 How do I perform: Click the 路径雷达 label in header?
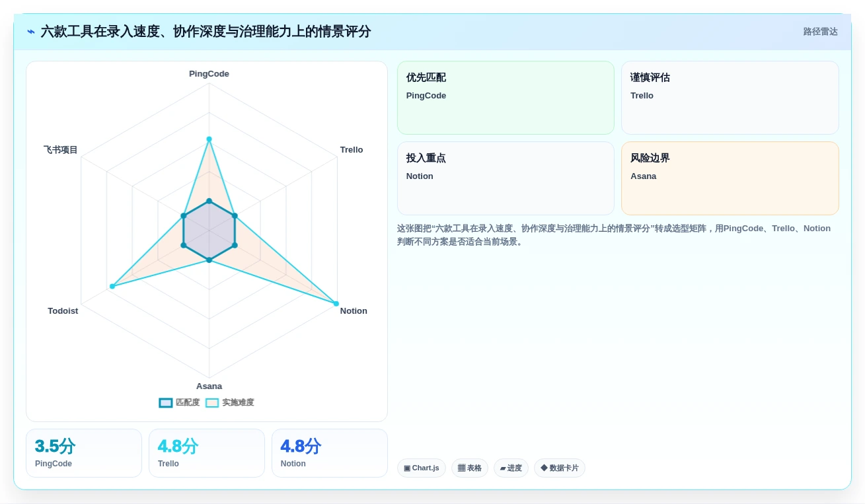[x=820, y=32]
